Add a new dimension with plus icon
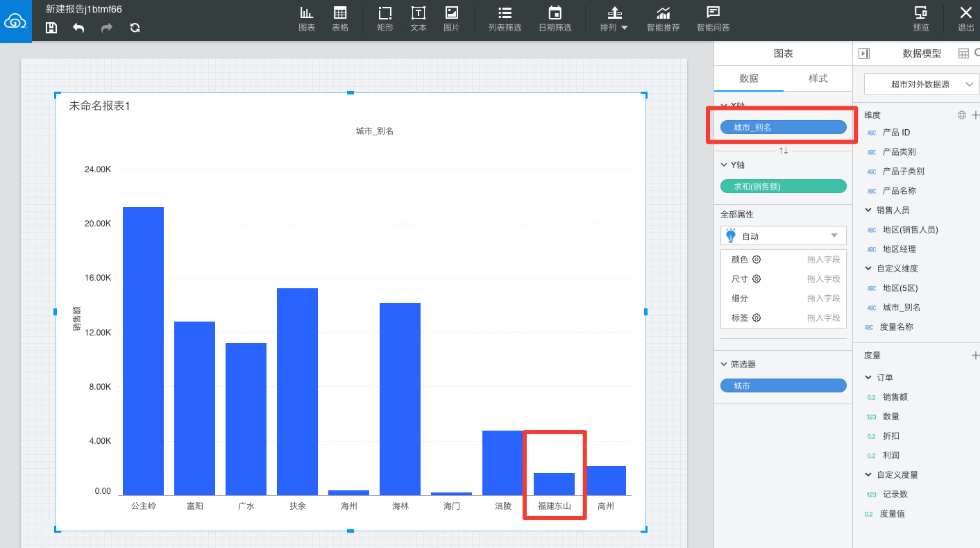980x548 pixels. click(x=975, y=115)
